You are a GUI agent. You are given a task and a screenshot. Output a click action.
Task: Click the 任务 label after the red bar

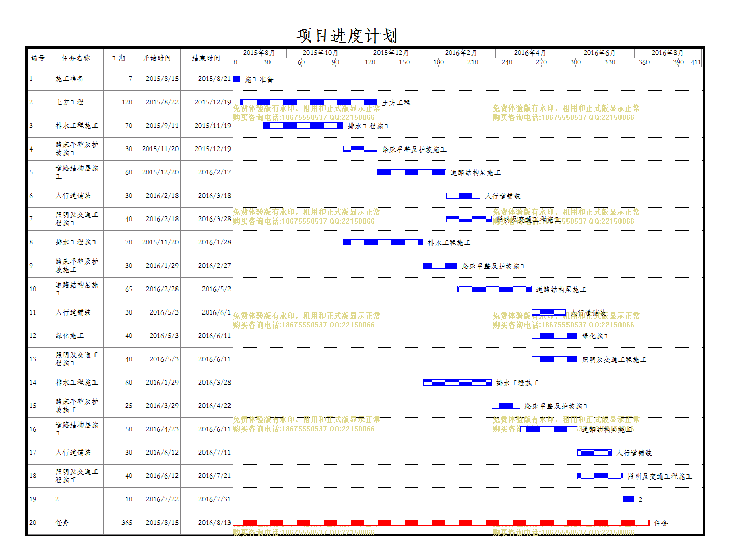pos(661,523)
